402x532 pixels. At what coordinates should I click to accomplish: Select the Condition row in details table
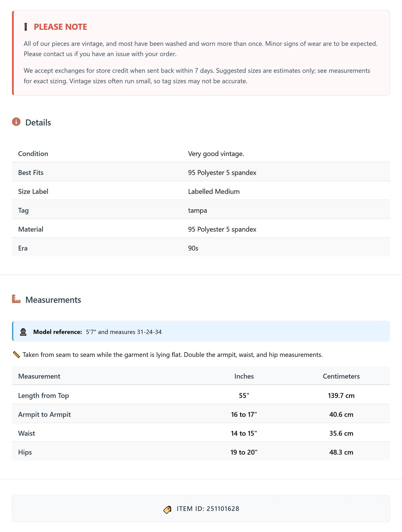coord(201,154)
